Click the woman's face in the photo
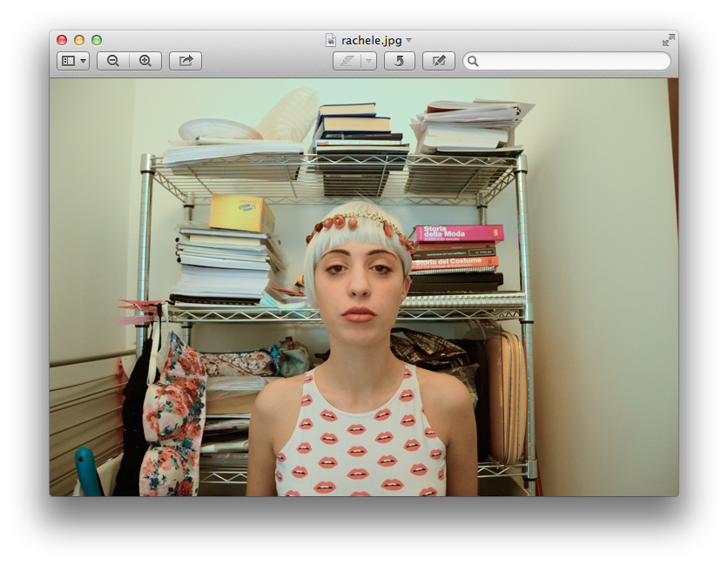The image size is (728, 565). point(358,279)
